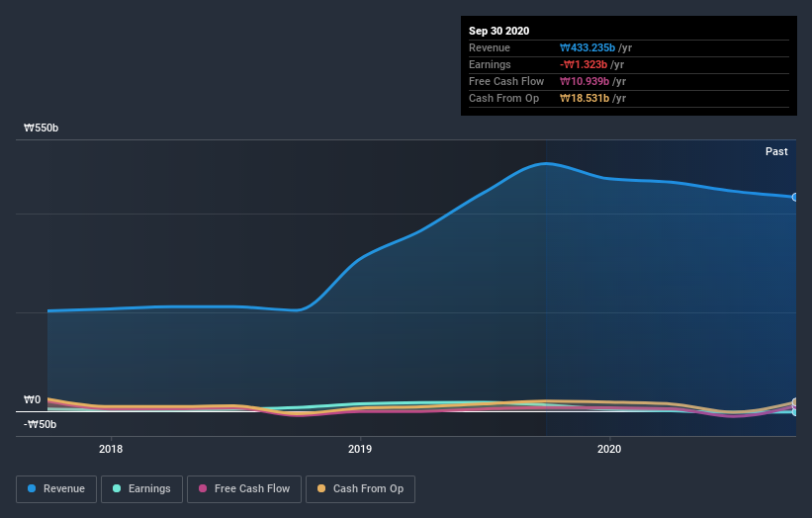Click the ₩433.235b revenue value

point(587,47)
